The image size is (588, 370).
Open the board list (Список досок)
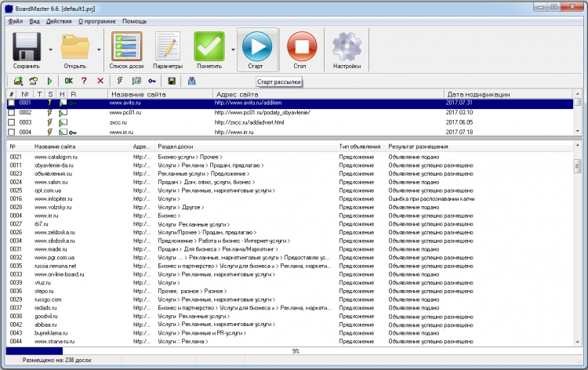(125, 49)
